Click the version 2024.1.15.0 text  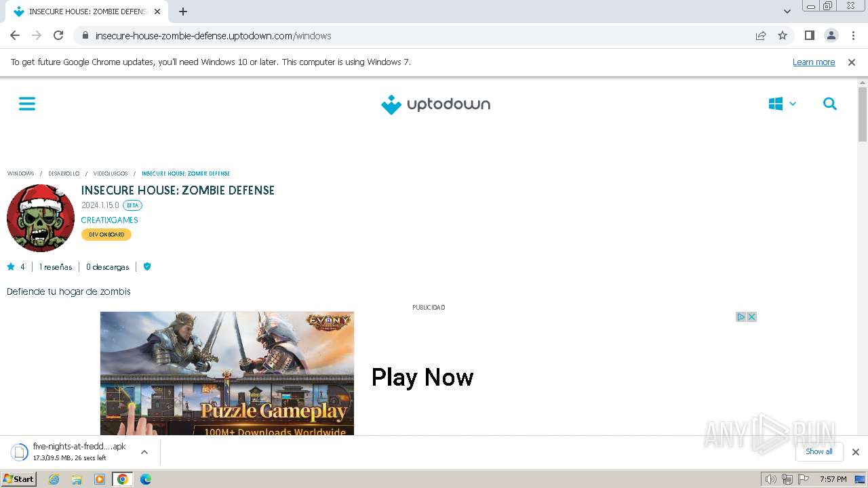pyautogui.click(x=100, y=205)
